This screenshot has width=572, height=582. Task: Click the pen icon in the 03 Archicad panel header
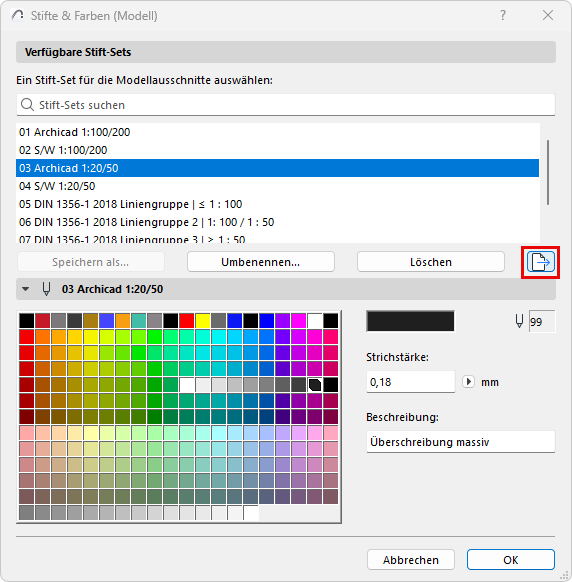point(46,289)
